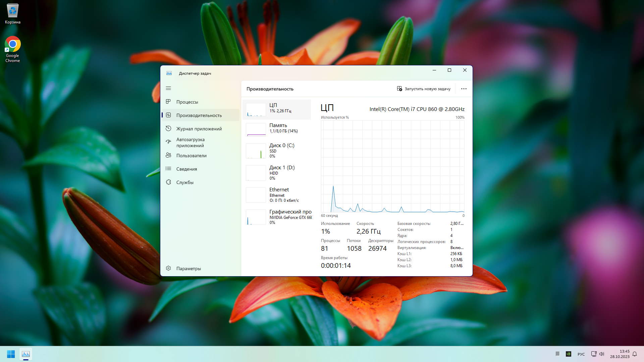Image resolution: width=644 pixels, height=362 pixels.
Task: Click the App history clock icon
Action: (168, 128)
